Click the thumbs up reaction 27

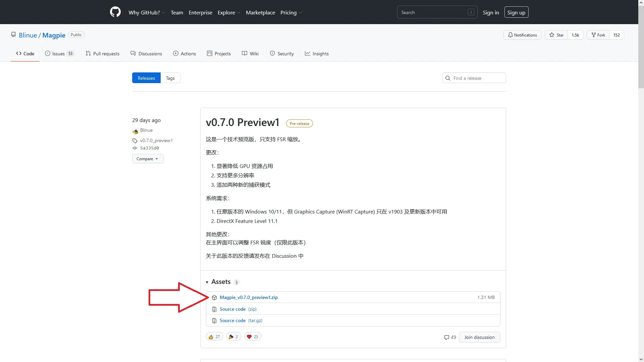(214, 337)
